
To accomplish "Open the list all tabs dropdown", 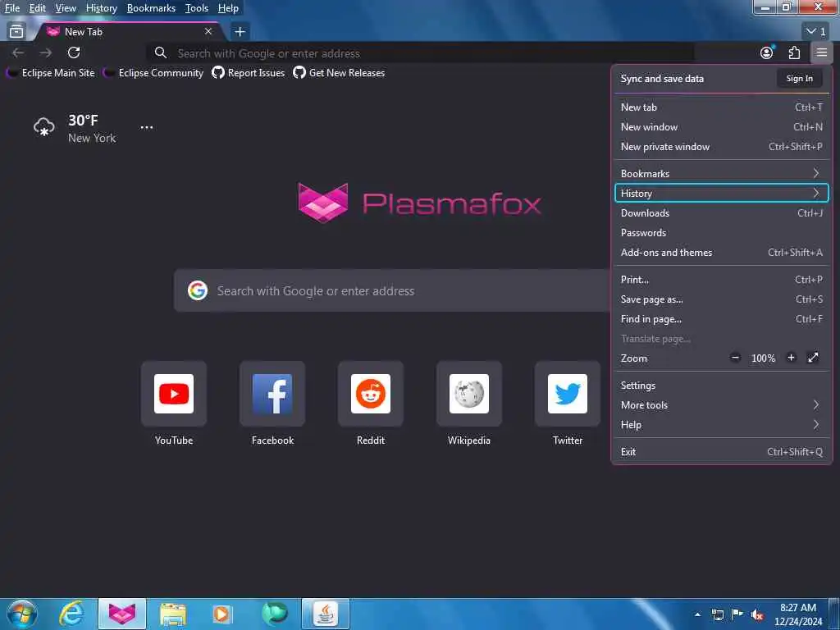I will 816,32.
